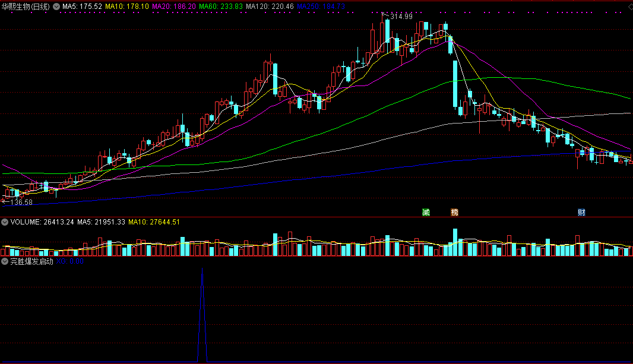Click the green 减 event marker icon

point(426,212)
